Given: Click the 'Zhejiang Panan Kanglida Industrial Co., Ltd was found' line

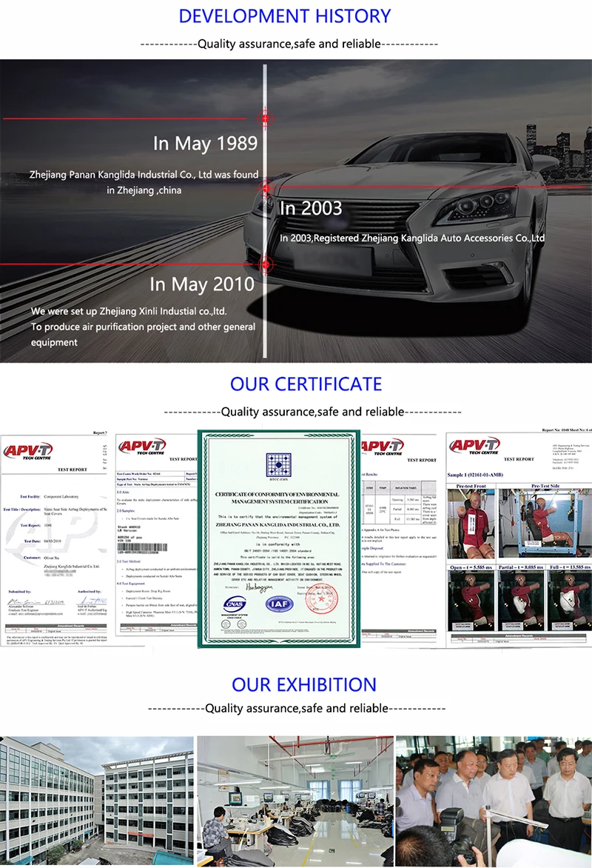Looking at the screenshot, I should 144,174.
